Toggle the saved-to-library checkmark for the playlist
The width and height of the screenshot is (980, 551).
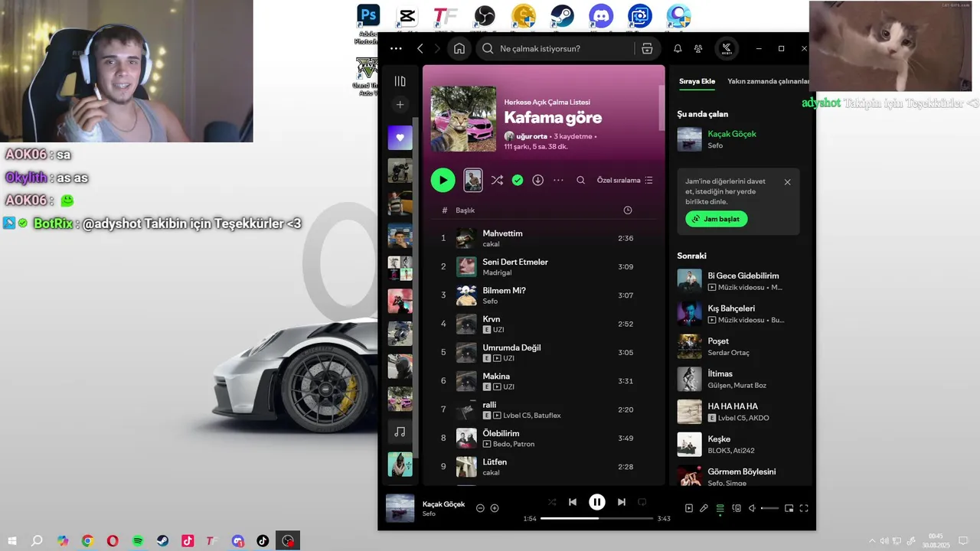518,180
